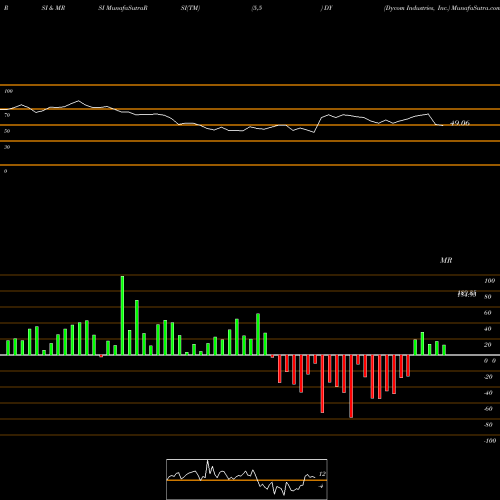Click the '(Dycom Industries, Inc.) MunafaSutra.com' title
500x500 pixels.
pos(442,8)
